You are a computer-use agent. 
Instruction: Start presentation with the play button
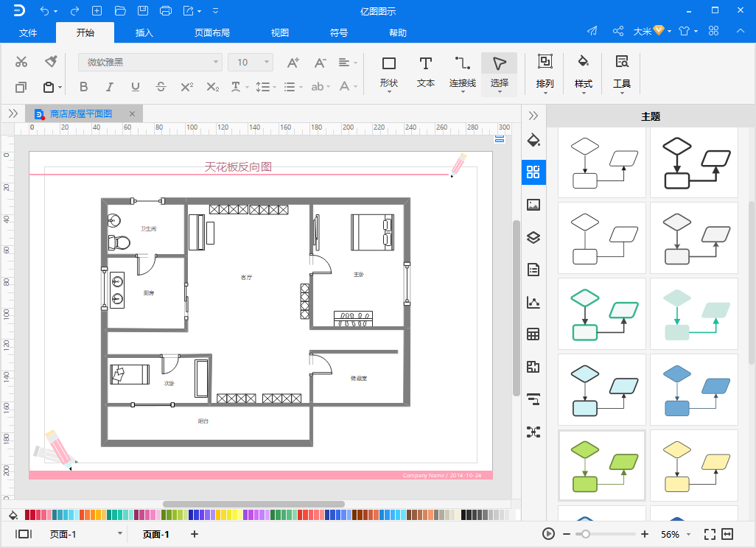click(x=548, y=533)
